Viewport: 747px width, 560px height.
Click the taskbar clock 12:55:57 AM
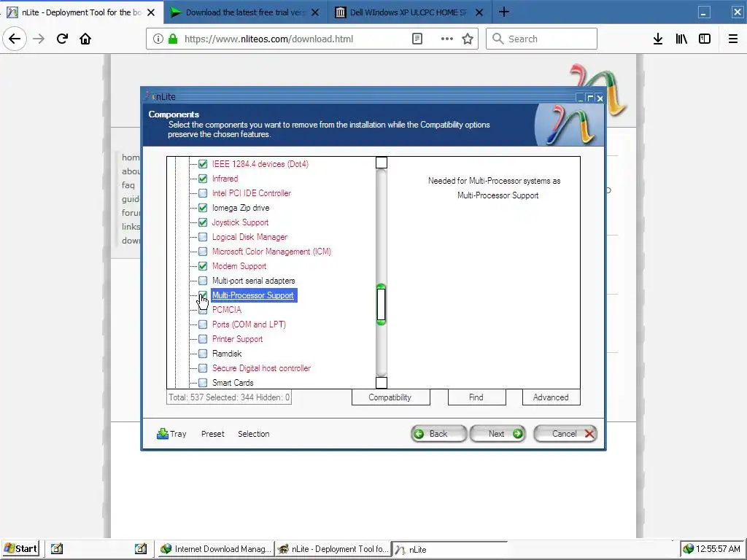[x=719, y=548]
